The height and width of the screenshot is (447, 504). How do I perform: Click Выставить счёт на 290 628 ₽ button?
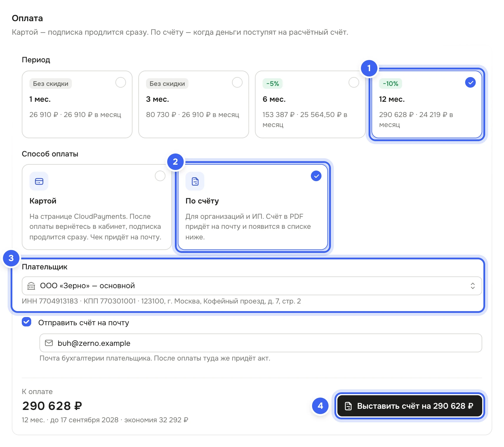coord(409,406)
